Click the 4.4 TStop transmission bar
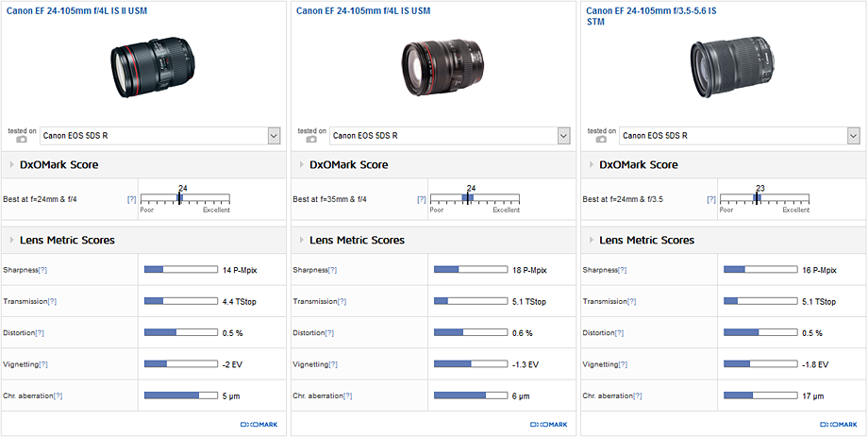Image resolution: width=868 pixels, height=437 pixels. pyautogui.click(x=181, y=301)
